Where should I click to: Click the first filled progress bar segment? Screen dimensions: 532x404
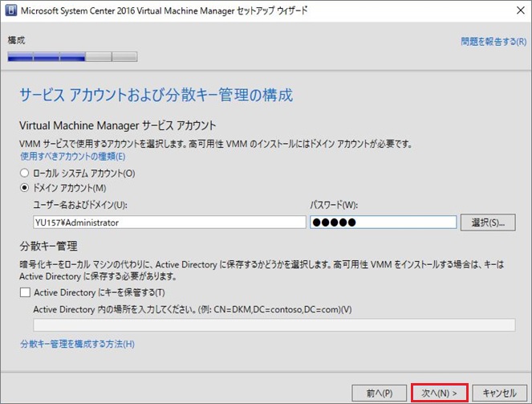[20, 57]
